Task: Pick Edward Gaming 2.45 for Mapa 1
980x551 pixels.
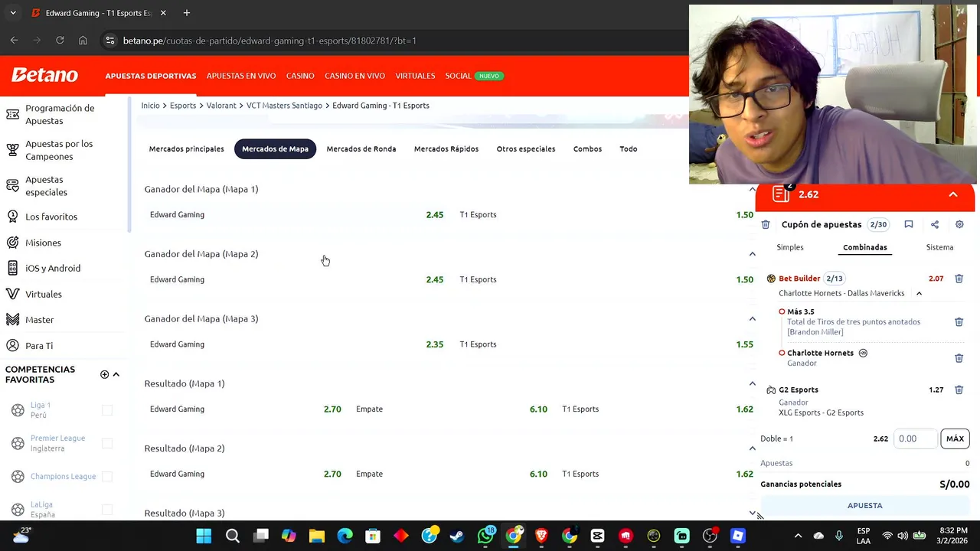Action: point(297,215)
